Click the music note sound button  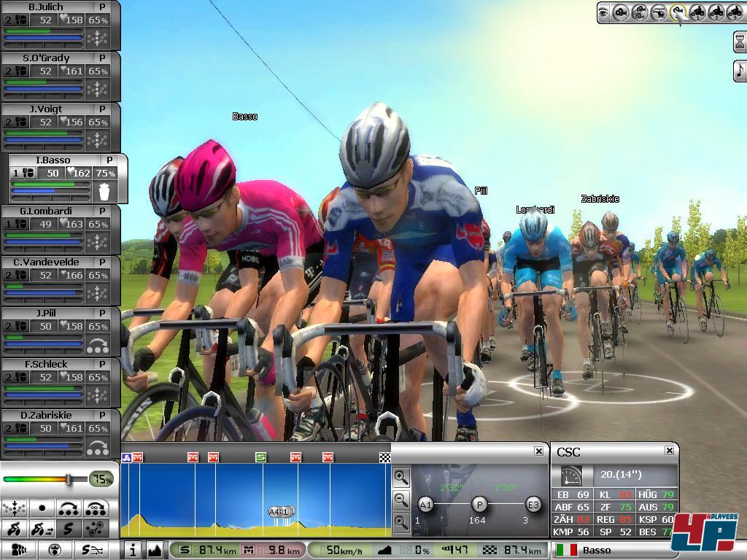(740, 71)
